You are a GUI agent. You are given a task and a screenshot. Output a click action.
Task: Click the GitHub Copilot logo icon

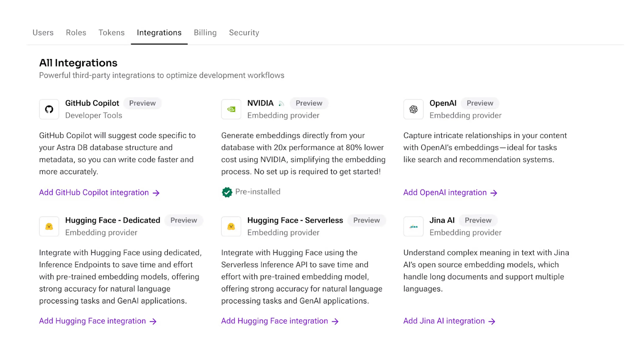coord(49,109)
